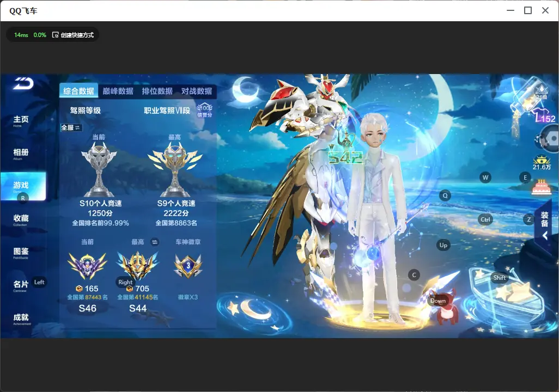559x392 pixels.
Task: Click the 创建快捷方式 shortcut button
Action: (73, 35)
